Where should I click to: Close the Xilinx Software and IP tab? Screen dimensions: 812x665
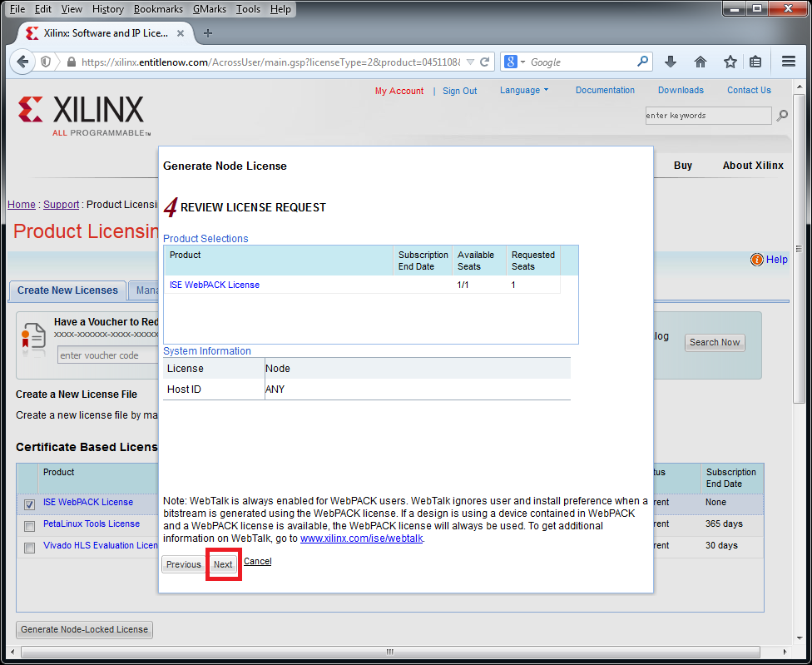tap(181, 33)
